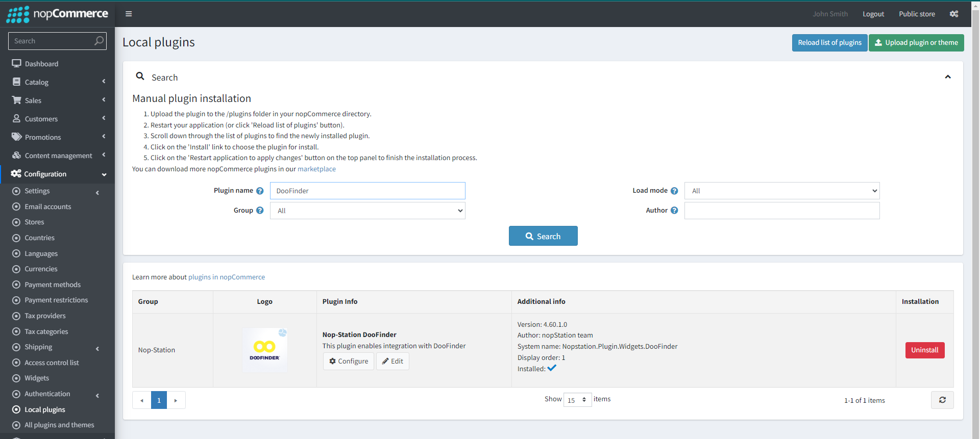The width and height of the screenshot is (980, 439).
Task: Click the Plugin name help icon
Action: coord(260,191)
